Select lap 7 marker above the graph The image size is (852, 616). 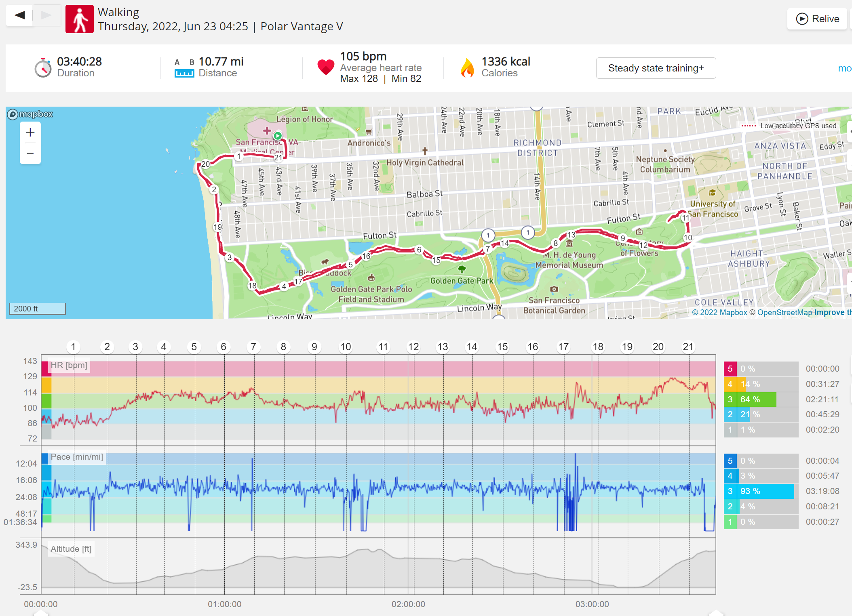tap(253, 347)
